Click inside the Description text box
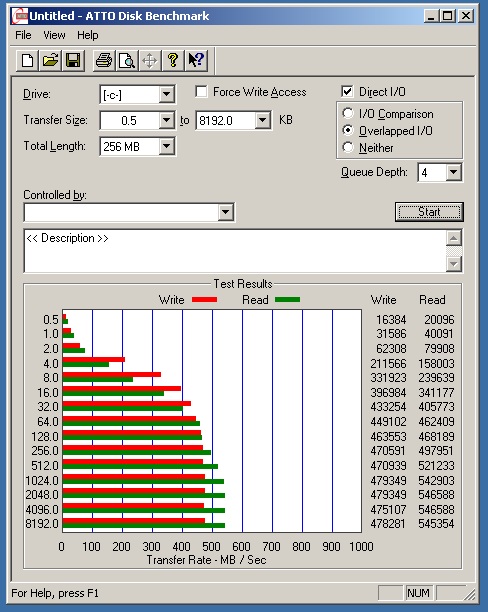This screenshot has height=612, width=488. pyautogui.click(x=235, y=251)
